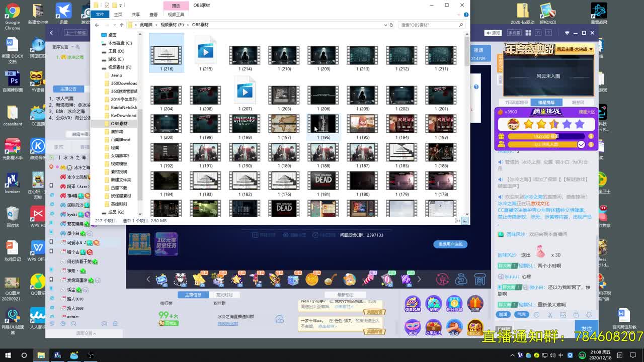644x362 pixels.
Task: Click the Explorer back arrow
Action: click(x=97, y=25)
